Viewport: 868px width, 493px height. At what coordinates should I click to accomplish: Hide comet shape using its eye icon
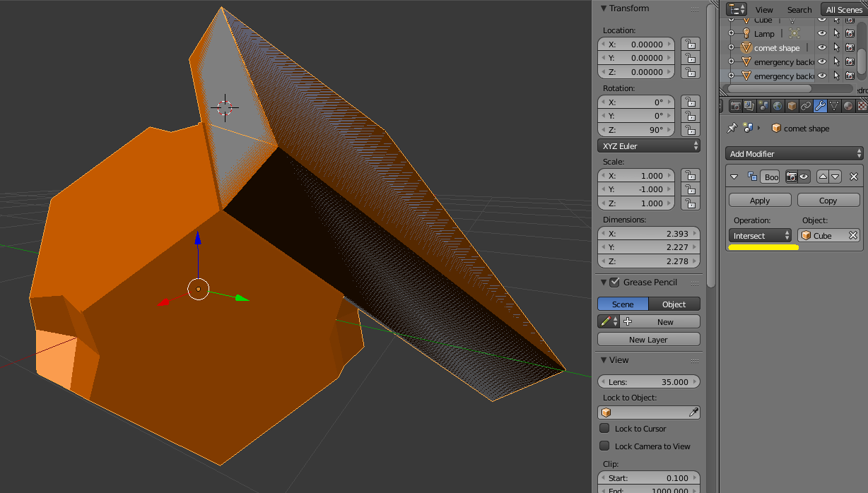coord(821,48)
